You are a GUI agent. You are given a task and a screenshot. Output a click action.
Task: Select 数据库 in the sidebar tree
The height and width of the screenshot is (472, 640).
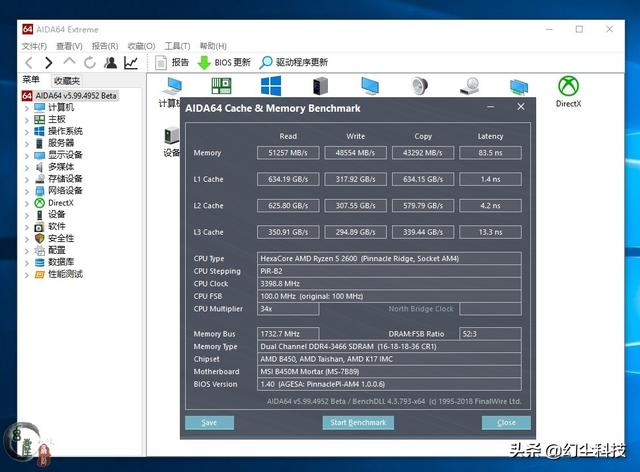tap(61, 262)
